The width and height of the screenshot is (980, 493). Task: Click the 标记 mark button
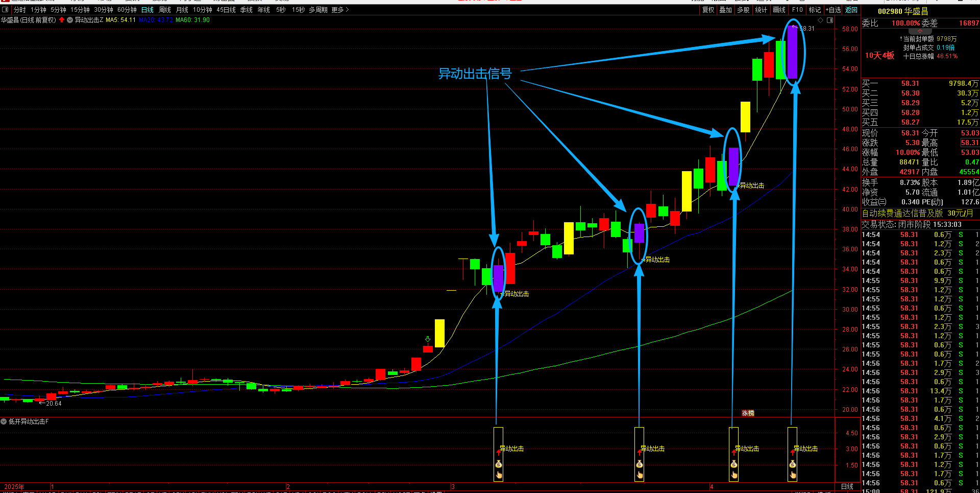click(x=815, y=10)
